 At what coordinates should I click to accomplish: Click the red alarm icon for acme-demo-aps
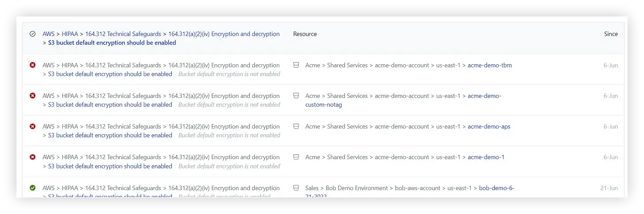(x=32, y=126)
